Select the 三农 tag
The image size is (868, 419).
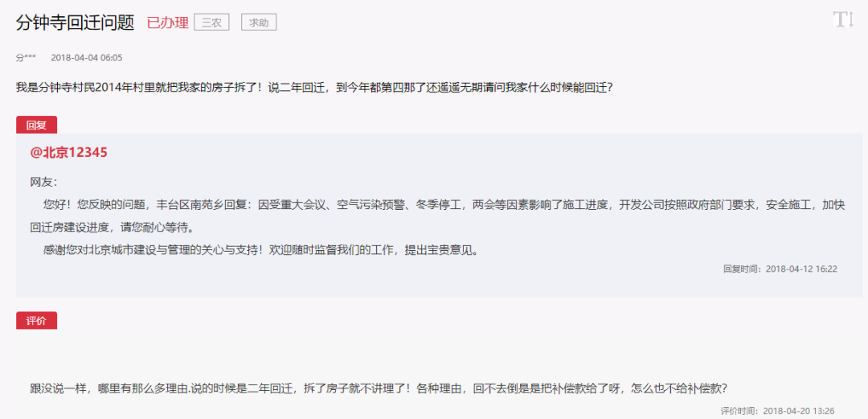[x=211, y=23]
